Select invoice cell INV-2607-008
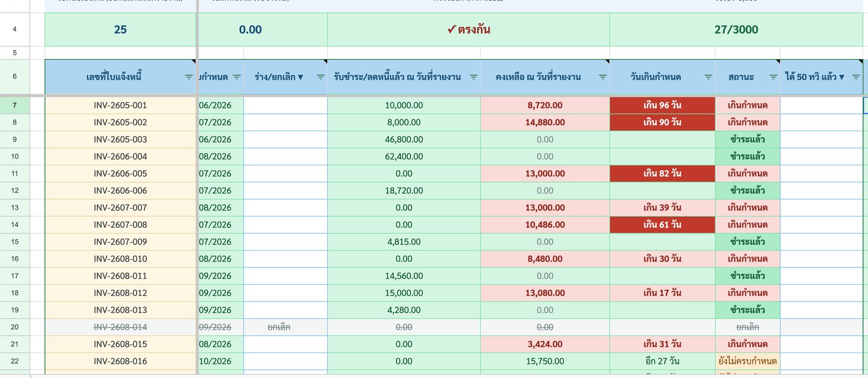This screenshot has width=868, height=378. (x=120, y=225)
